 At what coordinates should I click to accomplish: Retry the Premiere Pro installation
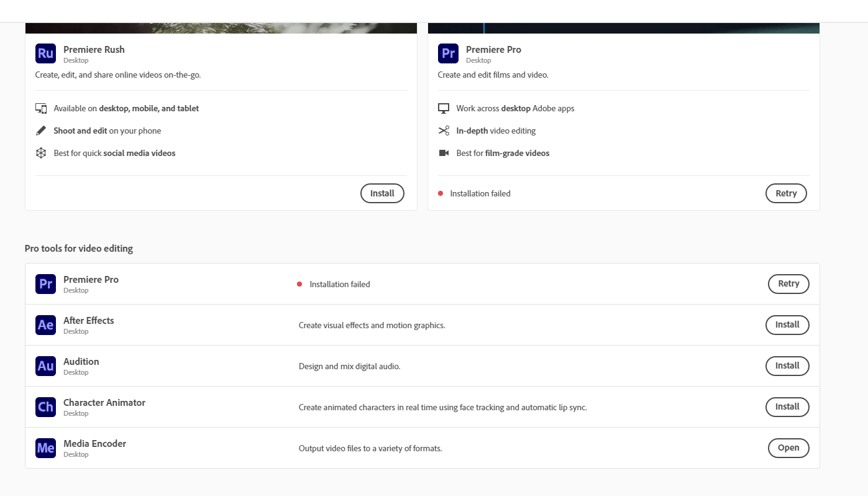pyautogui.click(x=786, y=193)
